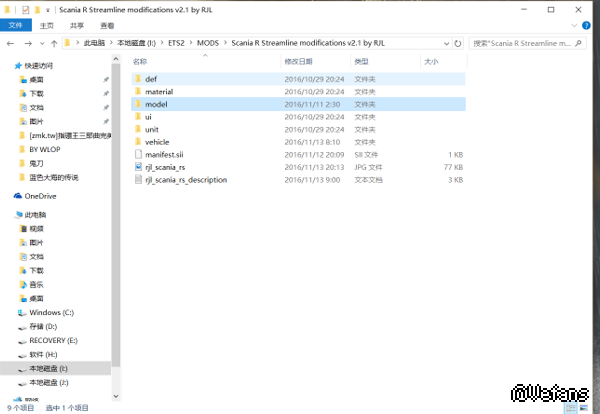Select the unit folder icon

(138, 129)
